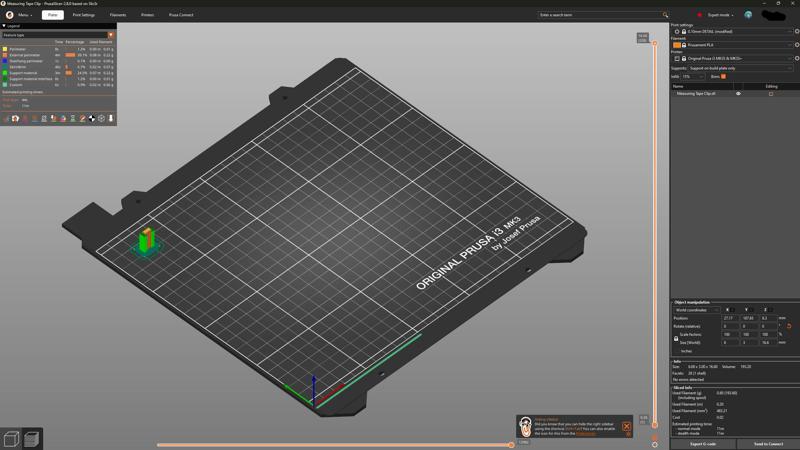
Task: Open World coordinates dropdown
Action: (x=696, y=310)
